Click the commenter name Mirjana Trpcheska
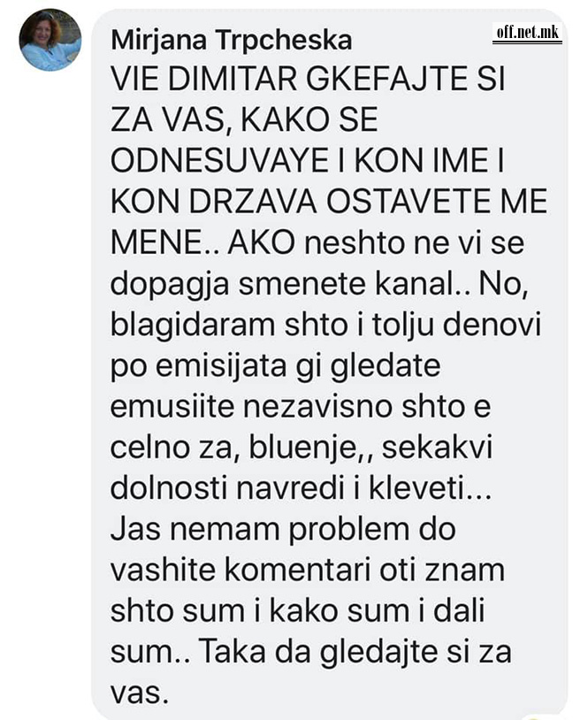Viewport: 588px width, 720px height. click(x=232, y=41)
